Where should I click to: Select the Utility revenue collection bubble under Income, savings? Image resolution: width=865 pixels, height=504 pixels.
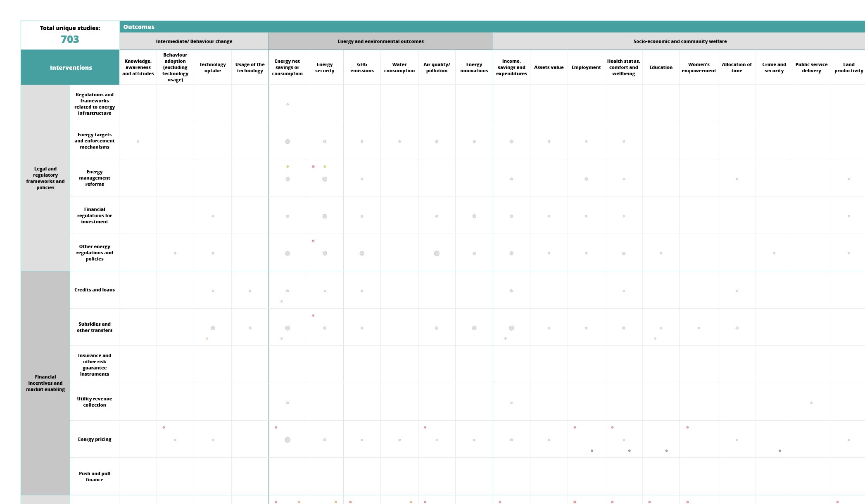click(511, 403)
